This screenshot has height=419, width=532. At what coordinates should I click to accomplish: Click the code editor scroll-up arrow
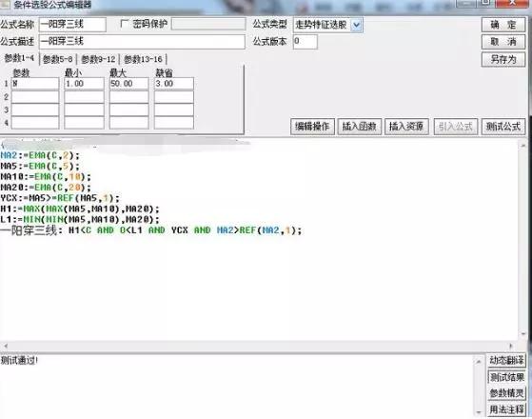coord(522,146)
